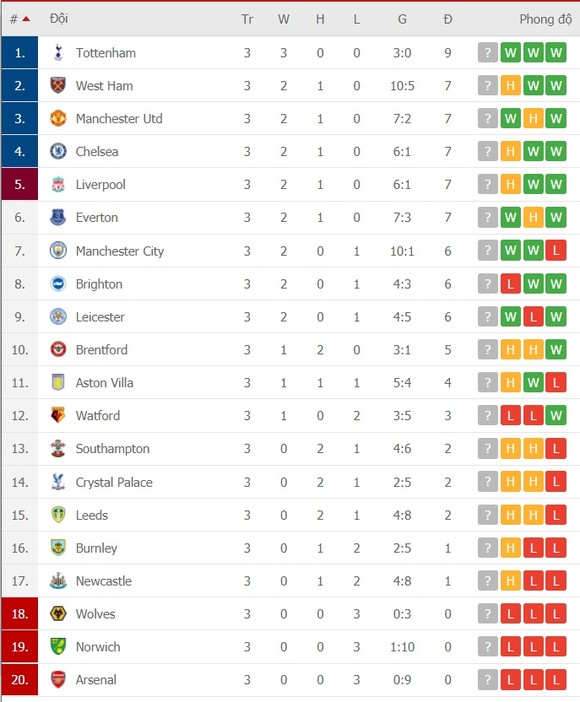Open the Manchester City team link
This screenshot has height=702, width=580.
coord(120,251)
